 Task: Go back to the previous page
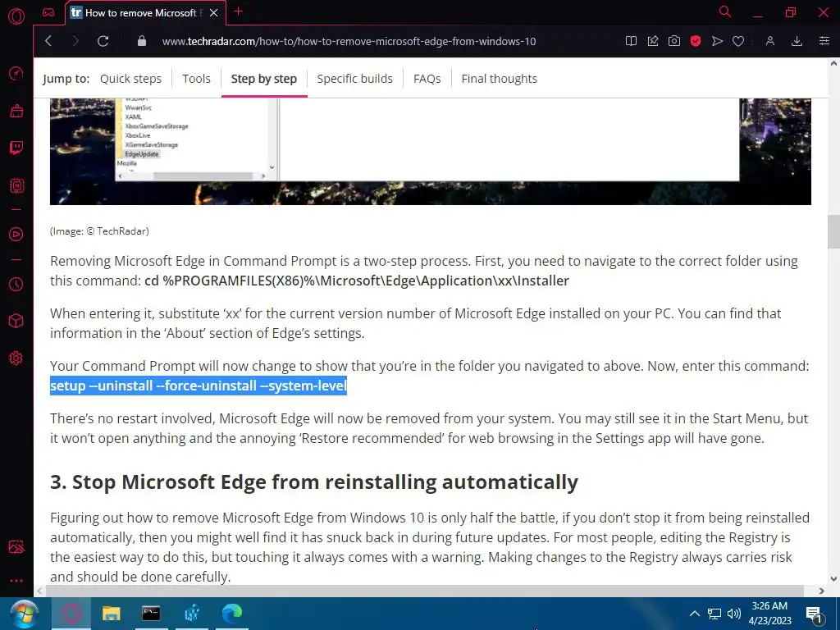(x=48, y=41)
